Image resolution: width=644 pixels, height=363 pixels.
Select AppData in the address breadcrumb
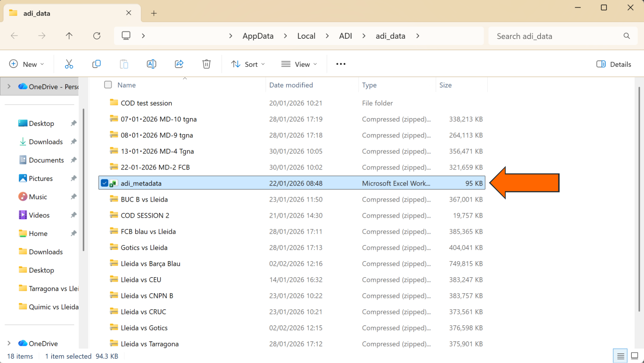[258, 36]
